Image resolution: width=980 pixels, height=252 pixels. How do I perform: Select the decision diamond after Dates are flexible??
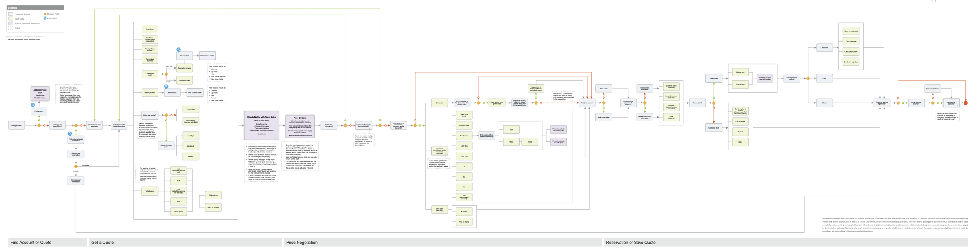click(166, 115)
